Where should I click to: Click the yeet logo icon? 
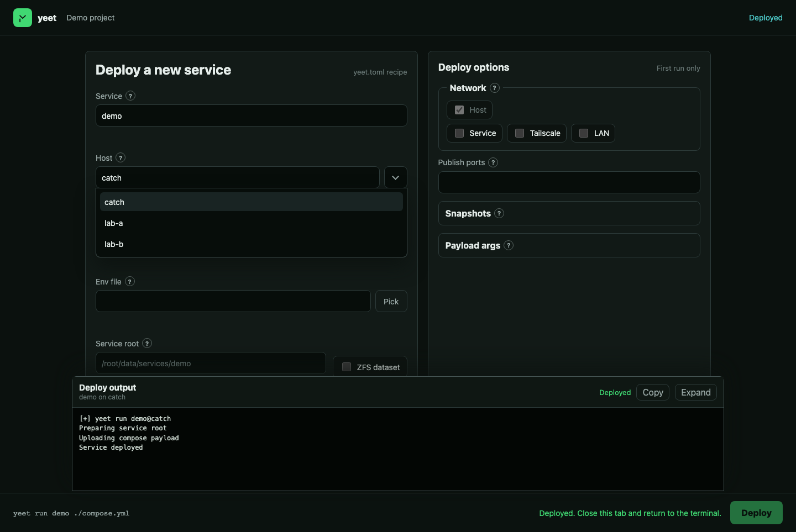pos(23,18)
